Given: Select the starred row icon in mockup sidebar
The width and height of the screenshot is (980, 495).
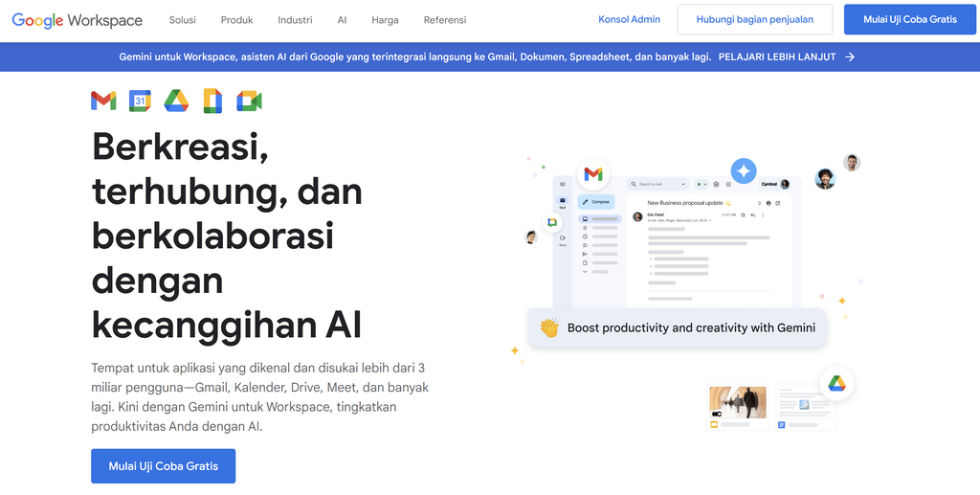Looking at the screenshot, I should coord(585,228).
